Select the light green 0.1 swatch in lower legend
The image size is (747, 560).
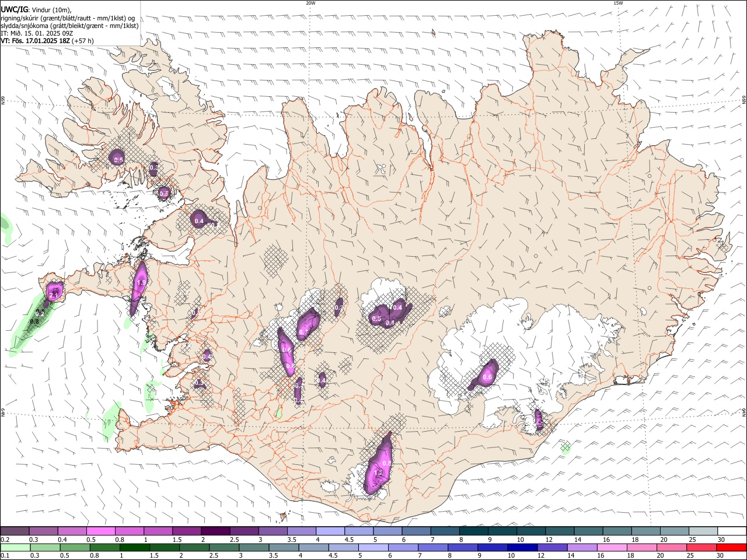(x=15, y=548)
